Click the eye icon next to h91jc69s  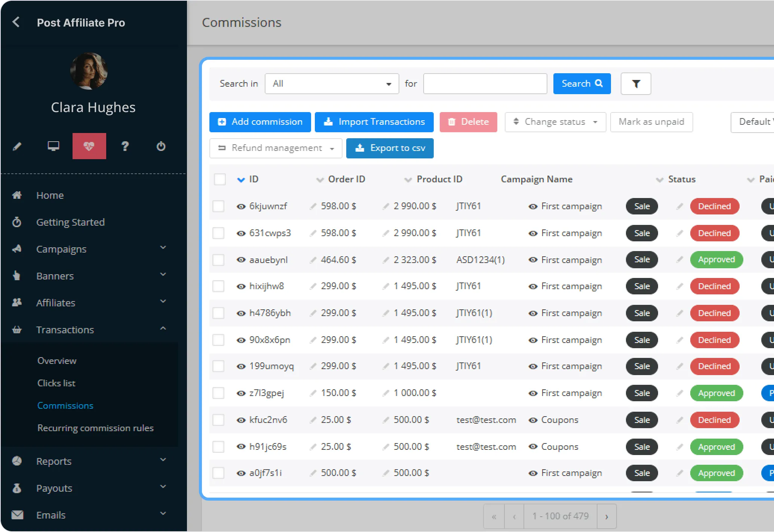[241, 447]
